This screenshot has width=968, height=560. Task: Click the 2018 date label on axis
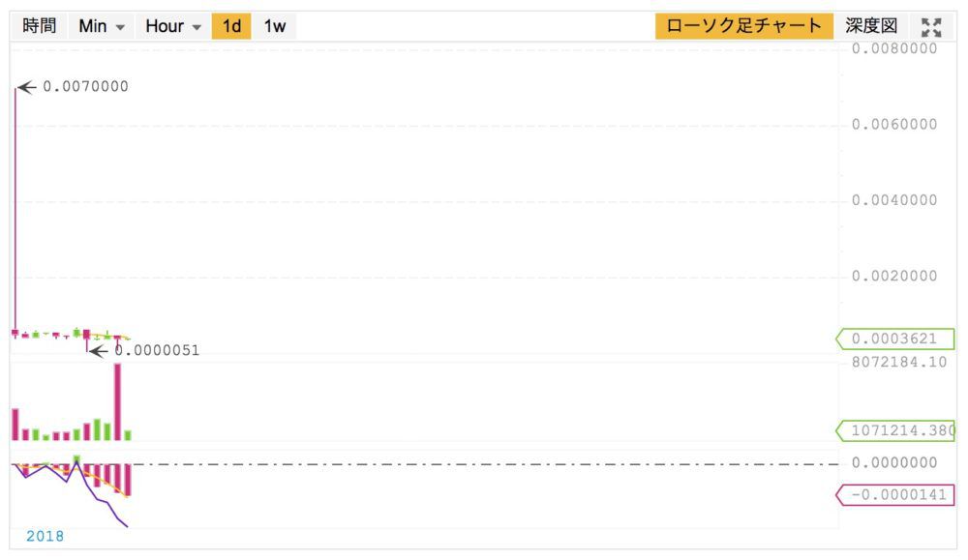tap(45, 537)
